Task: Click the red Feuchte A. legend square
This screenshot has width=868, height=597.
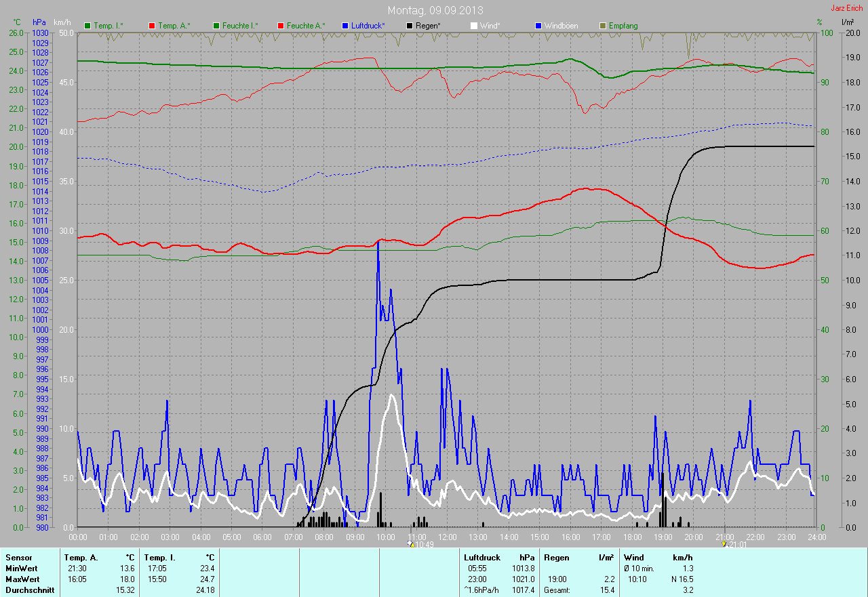Action: 281,26
